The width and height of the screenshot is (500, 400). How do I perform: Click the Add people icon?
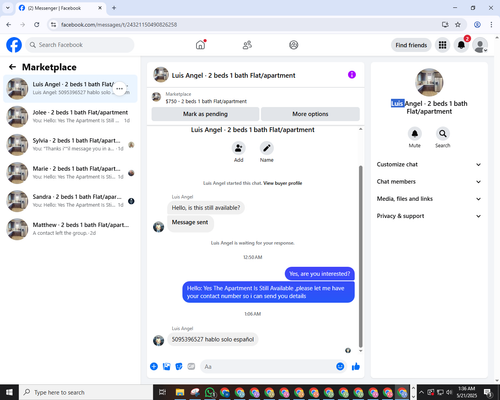[239, 148]
